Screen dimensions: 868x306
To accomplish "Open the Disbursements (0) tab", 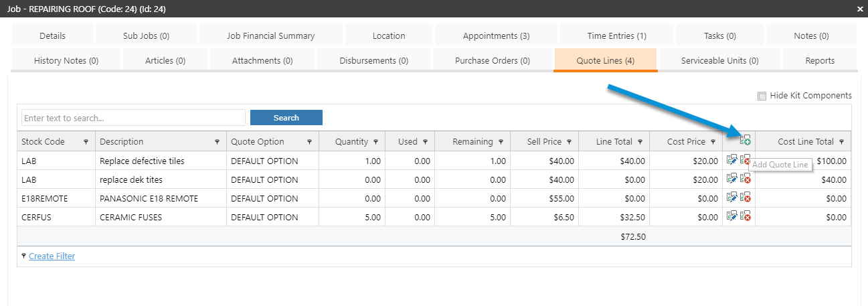I will coord(374,60).
